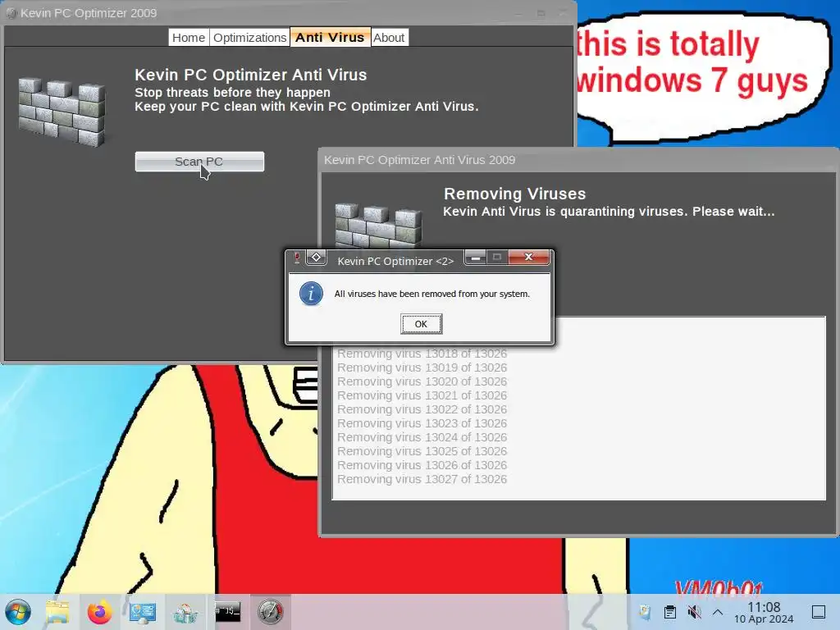Open the system settings taskbar icon
840x630 pixels.
(x=143, y=612)
